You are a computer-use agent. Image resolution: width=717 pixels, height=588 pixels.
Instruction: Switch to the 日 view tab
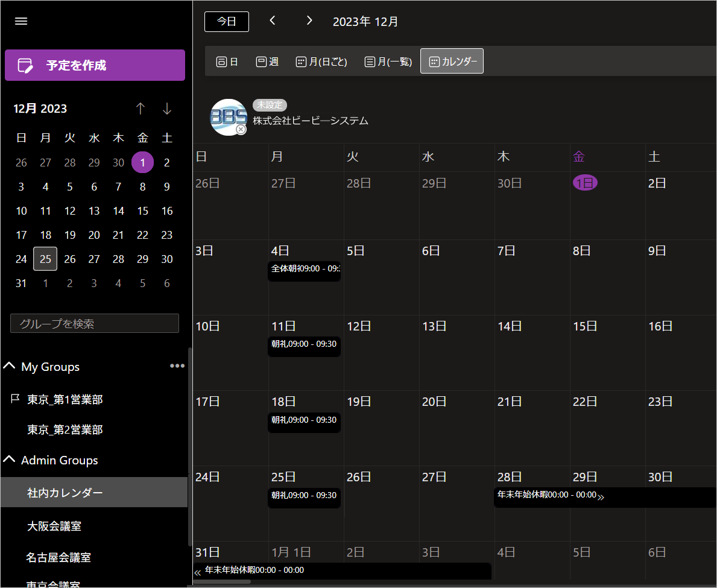click(x=227, y=62)
